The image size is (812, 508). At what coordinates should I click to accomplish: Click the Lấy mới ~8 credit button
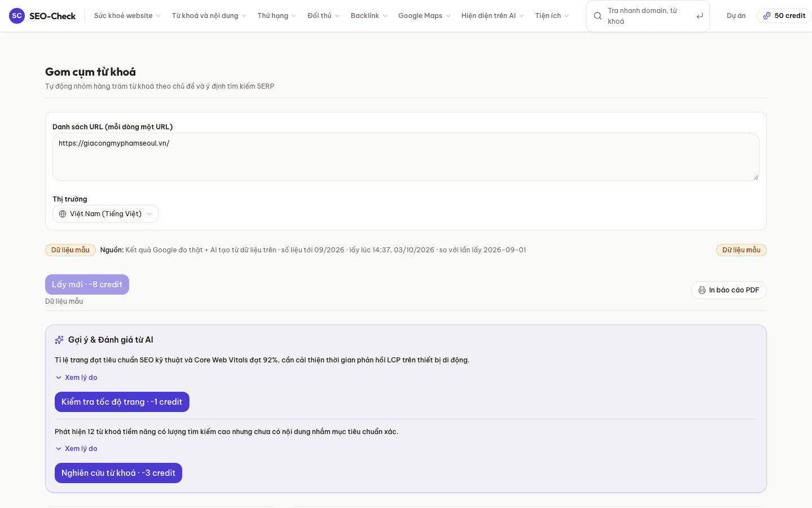pyautogui.click(x=87, y=284)
